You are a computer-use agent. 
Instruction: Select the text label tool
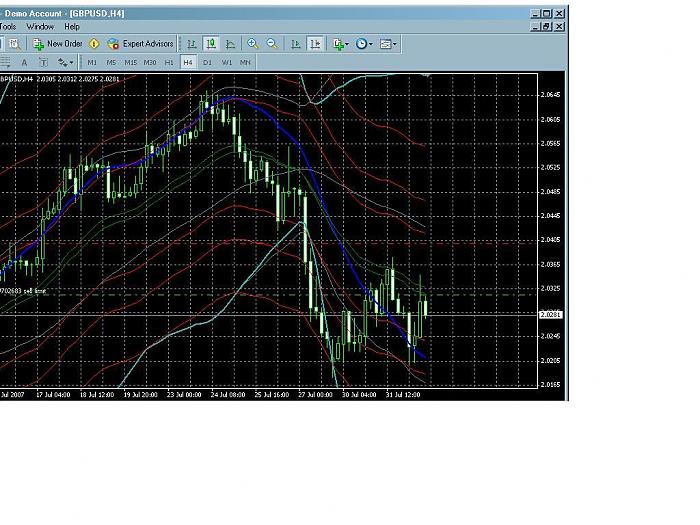coord(43,62)
